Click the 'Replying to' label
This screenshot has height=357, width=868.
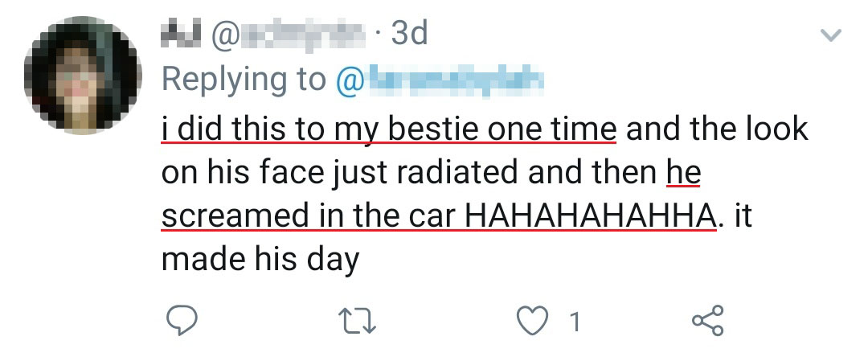tap(244, 80)
